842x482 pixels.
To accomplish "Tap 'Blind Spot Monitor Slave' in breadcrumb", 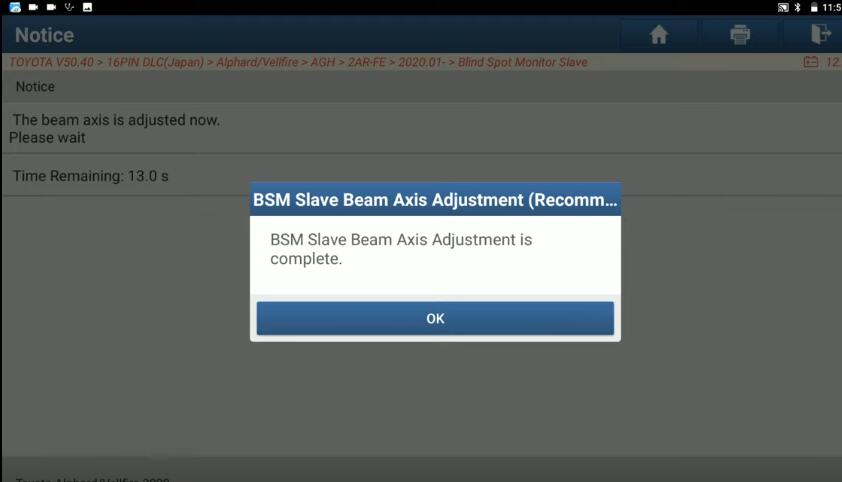I will pyautogui.click(x=522, y=62).
